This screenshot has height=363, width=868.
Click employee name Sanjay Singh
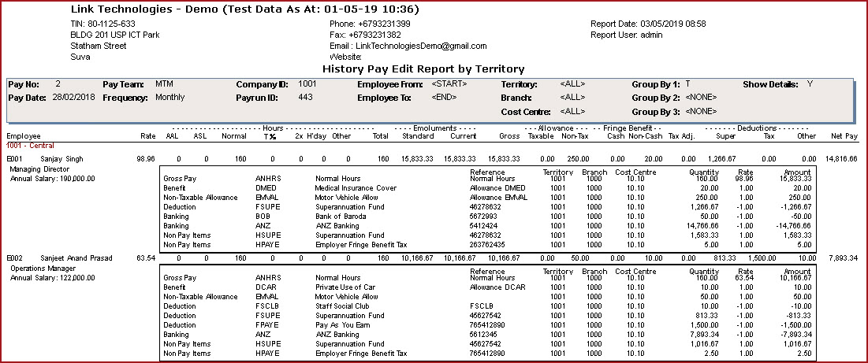(x=61, y=159)
